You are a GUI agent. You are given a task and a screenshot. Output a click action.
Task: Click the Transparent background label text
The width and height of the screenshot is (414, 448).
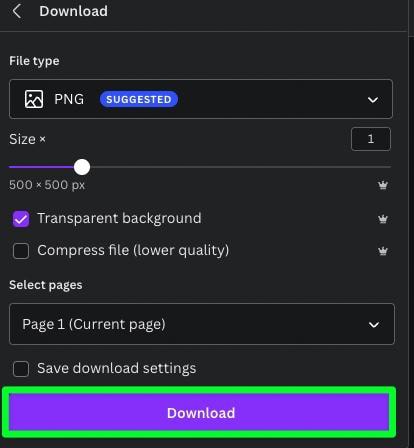pos(119,219)
